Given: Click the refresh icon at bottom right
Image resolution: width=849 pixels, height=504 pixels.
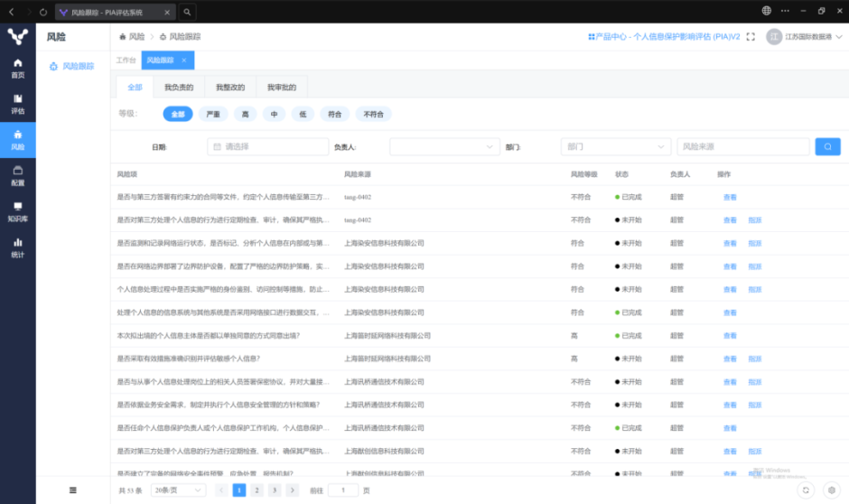Looking at the screenshot, I should (806, 490).
